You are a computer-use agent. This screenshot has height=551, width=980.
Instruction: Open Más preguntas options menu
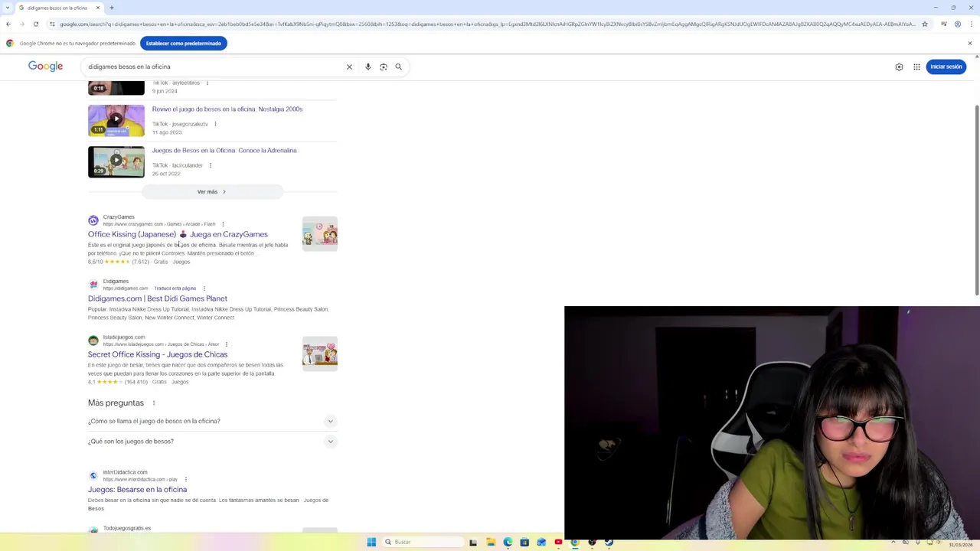(153, 403)
